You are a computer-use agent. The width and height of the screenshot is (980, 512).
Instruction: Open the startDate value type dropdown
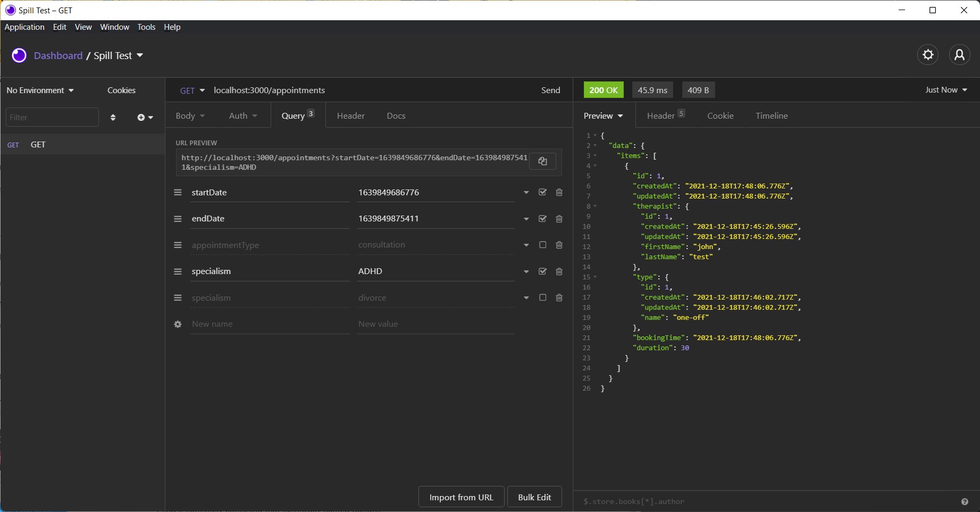526,193
